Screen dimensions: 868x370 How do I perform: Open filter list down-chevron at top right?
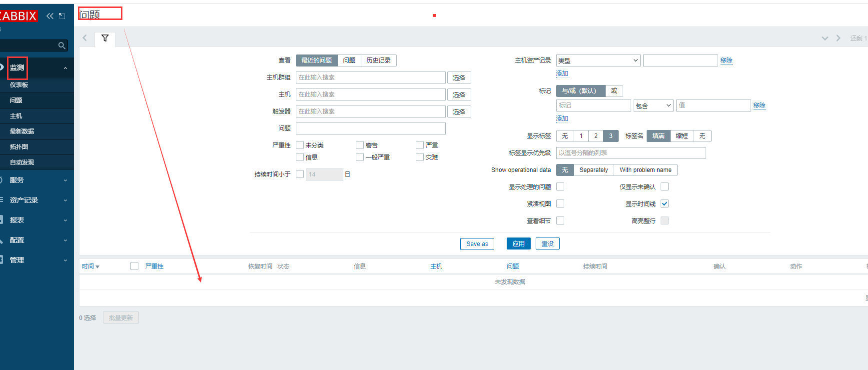point(825,38)
